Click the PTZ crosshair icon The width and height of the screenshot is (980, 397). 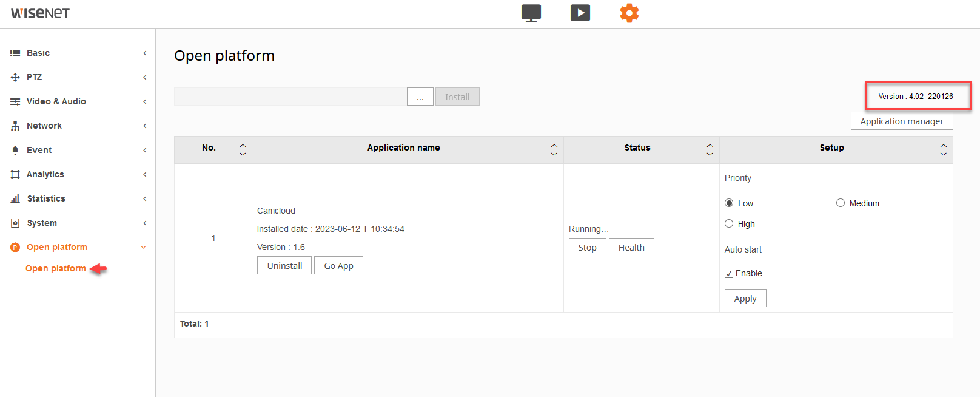coord(15,78)
